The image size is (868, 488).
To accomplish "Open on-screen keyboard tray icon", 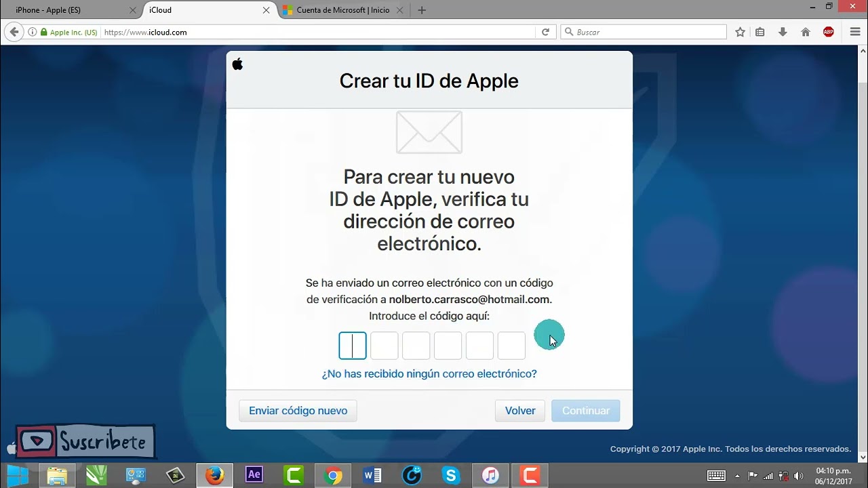I will 716,476.
